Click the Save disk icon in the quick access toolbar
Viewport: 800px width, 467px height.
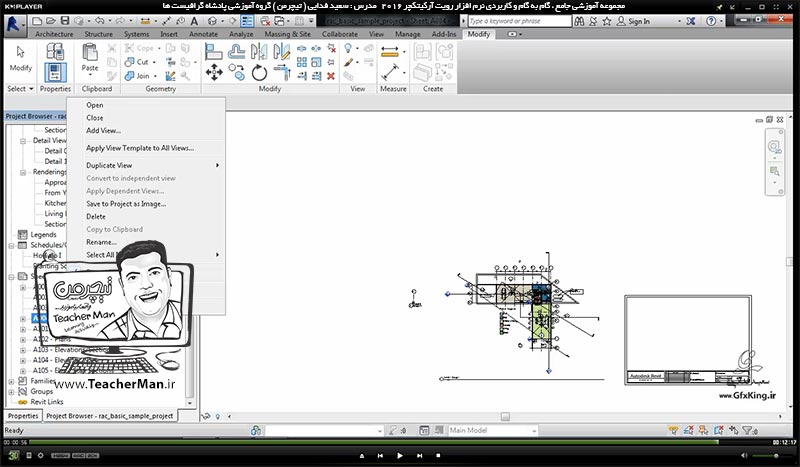(x=65, y=21)
